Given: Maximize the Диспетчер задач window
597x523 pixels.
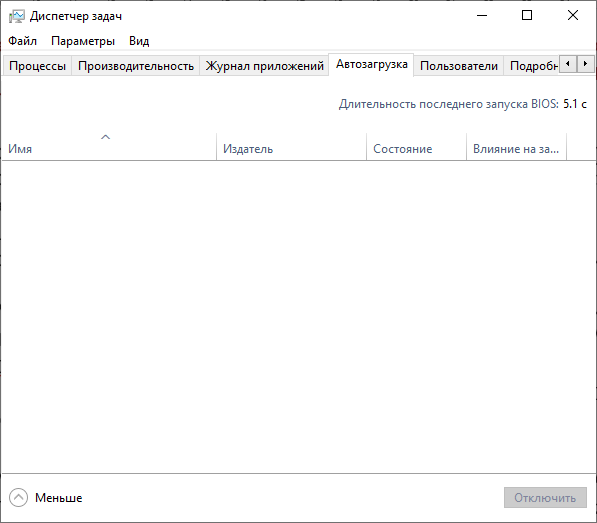Looking at the screenshot, I should [527, 16].
